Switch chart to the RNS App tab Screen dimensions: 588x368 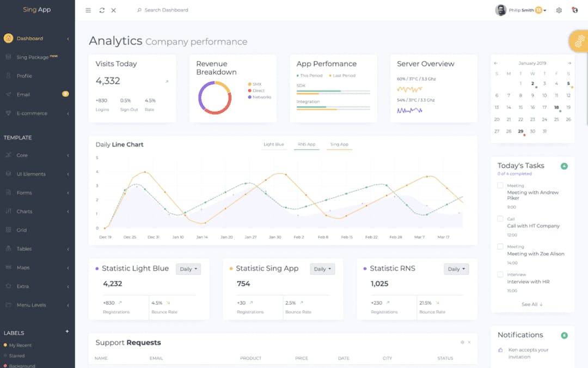305,144
